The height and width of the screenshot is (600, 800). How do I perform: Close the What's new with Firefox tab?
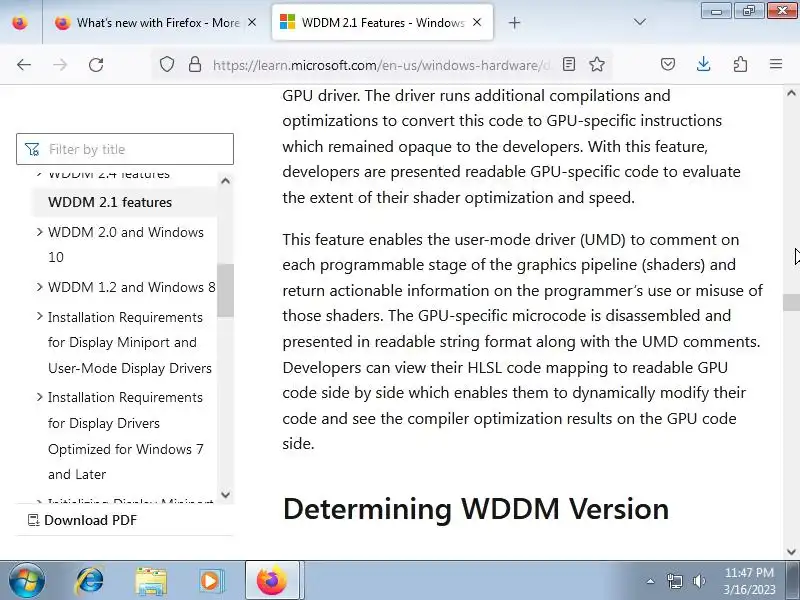(252, 22)
